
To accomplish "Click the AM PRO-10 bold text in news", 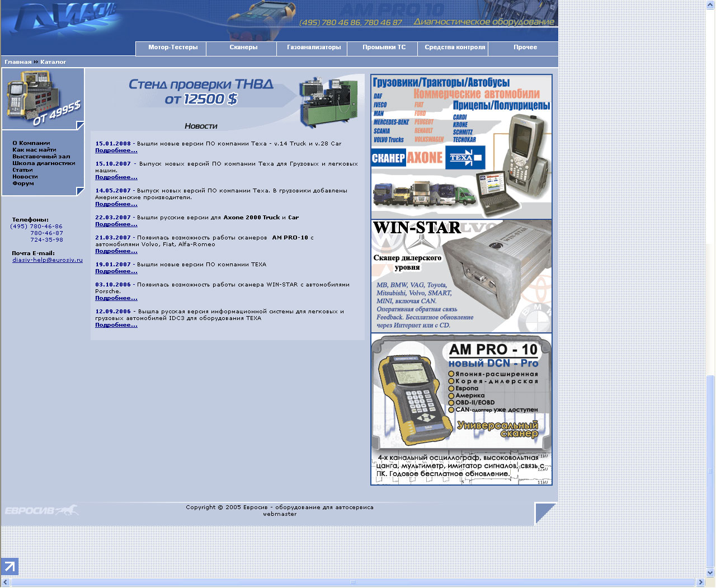I will 290,238.
